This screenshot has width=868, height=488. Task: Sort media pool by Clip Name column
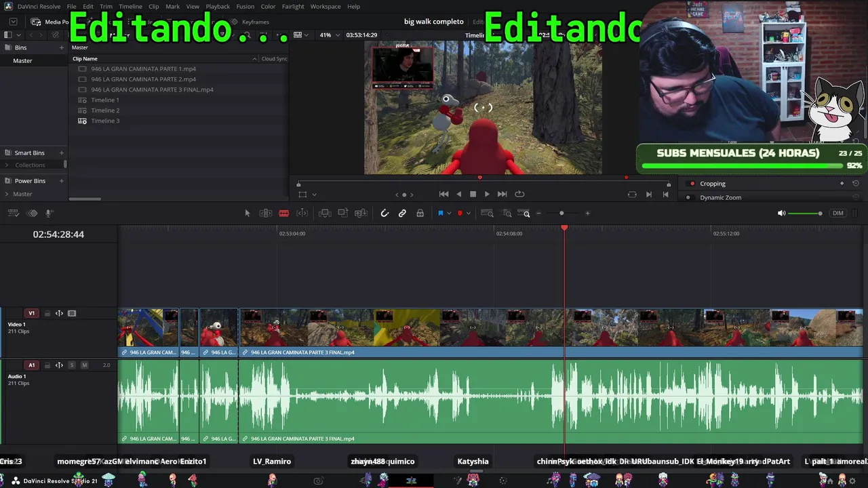(x=85, y=59)
